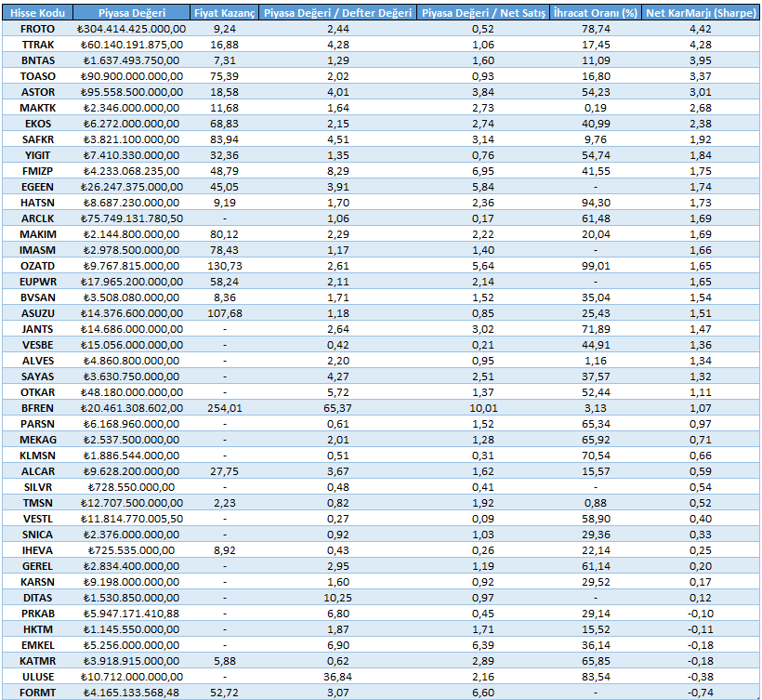Select the KATMR ticker cell
The height and width of the screenshot is (700, 762).
click(x=37, y=661)
